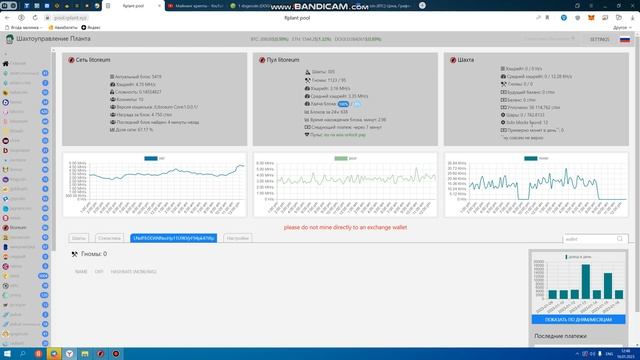Toggle the pool legend swatch on pool chart
Viewport: 640px width, 360px height.
[341, 158]
